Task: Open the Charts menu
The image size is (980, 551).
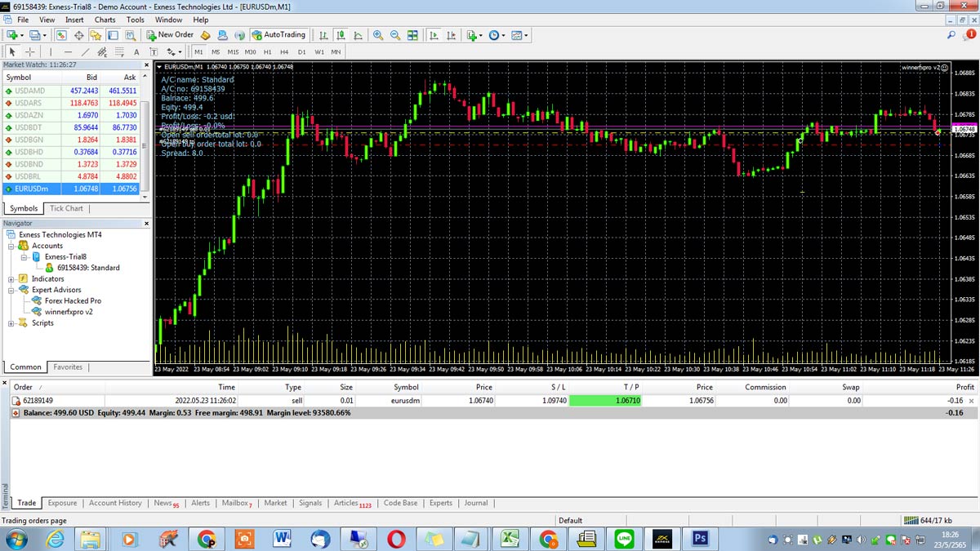Action: pos(105,20)
